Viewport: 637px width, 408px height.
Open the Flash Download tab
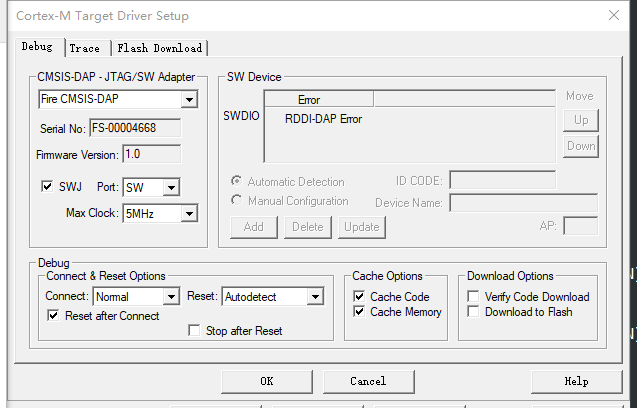[x=159, y=48]
